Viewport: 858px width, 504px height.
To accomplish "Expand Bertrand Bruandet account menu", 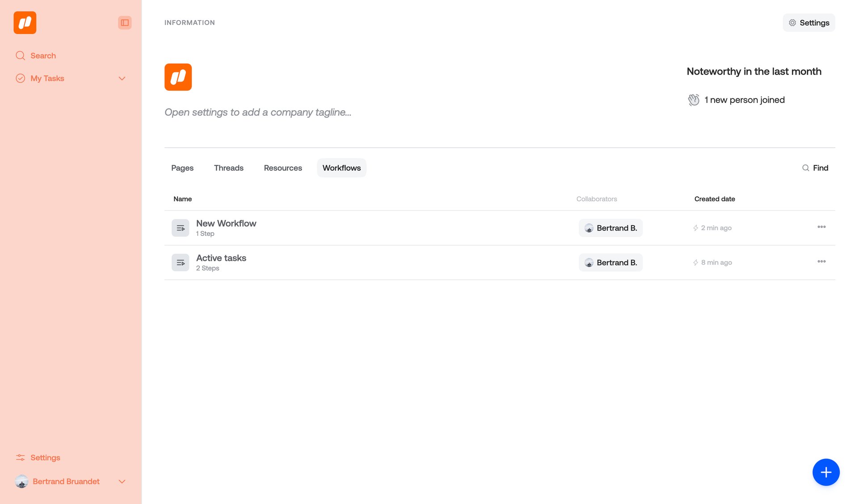I will (x=122, y=482).
